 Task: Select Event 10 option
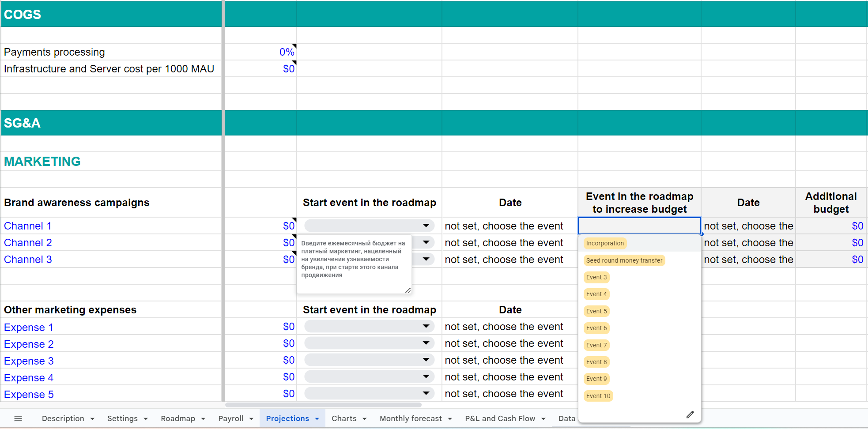pyautogui.click(x=598, y=396)
